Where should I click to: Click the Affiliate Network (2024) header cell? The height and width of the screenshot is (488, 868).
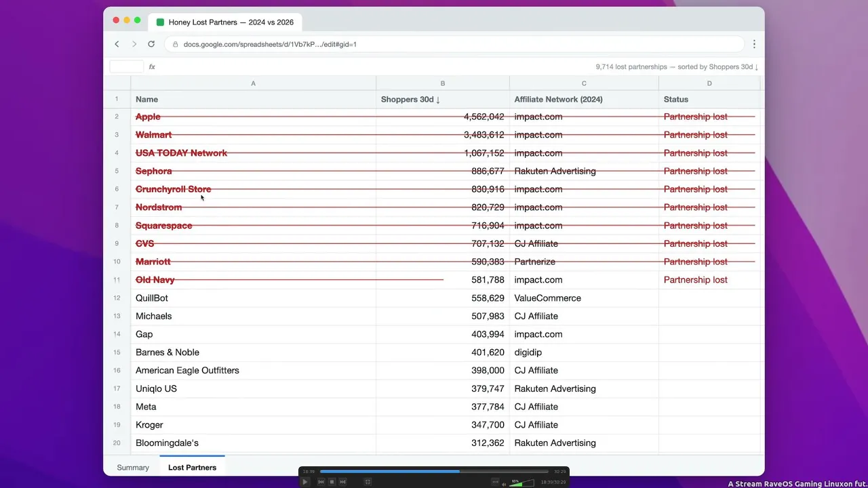coord(584,99)
